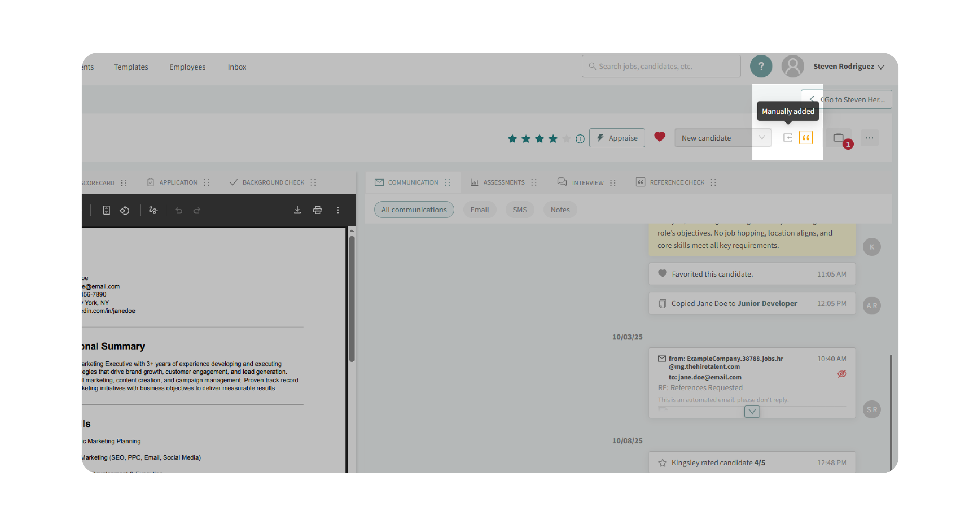Toggle the crossed-eye email visibility icon
This screenshot has width=980, height=526.
pyautogui.click(x=842, y=374)
